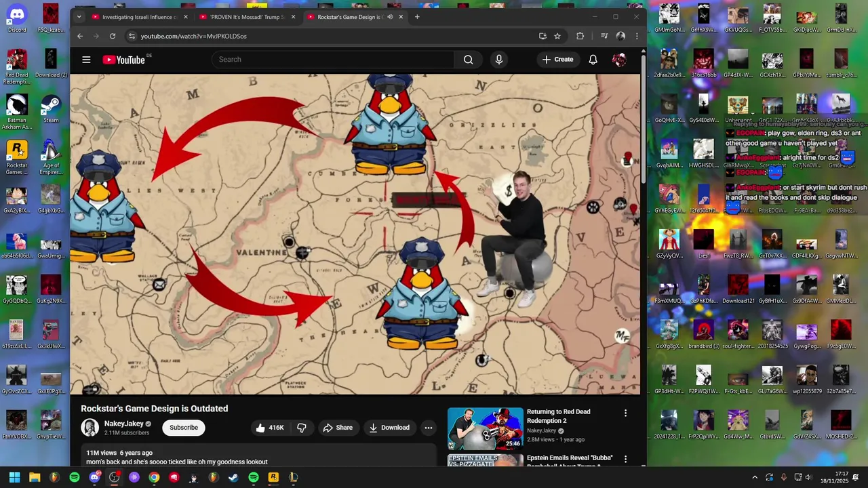
Task: Expand the video description box
Action: point(258,456)
